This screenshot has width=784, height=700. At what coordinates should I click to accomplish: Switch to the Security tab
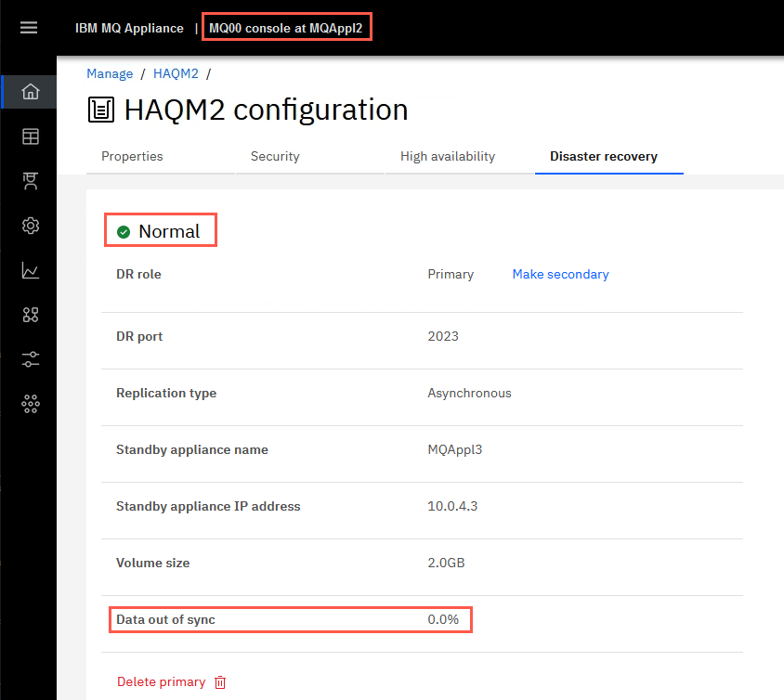[x=275, y=156]
